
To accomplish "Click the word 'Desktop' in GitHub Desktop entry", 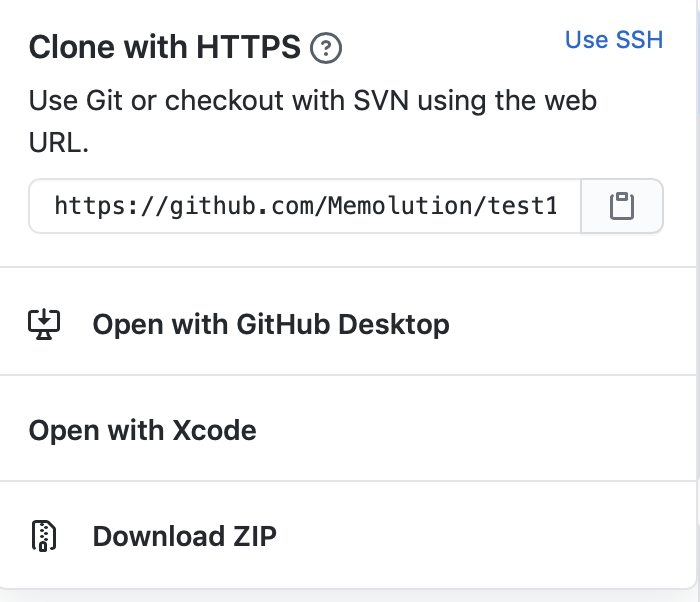I will (394, 324).
